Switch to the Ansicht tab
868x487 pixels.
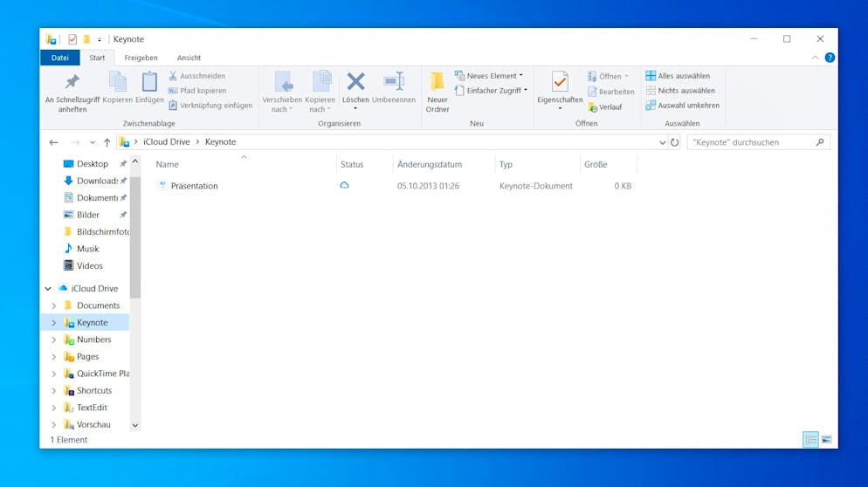click(x=189, y=58)
